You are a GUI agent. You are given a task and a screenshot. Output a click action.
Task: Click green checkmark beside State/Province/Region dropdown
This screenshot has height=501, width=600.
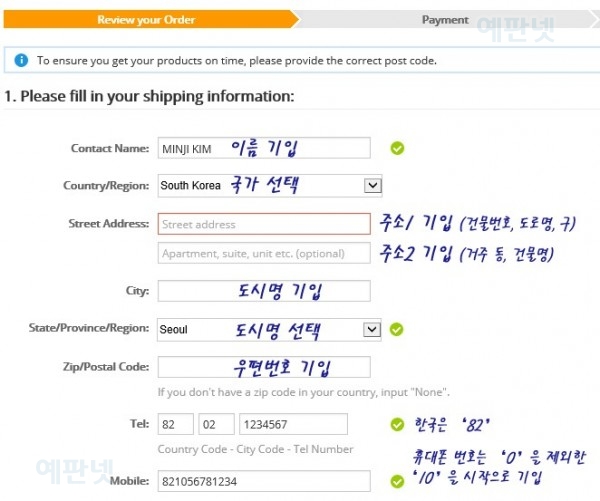coord(397,328)
